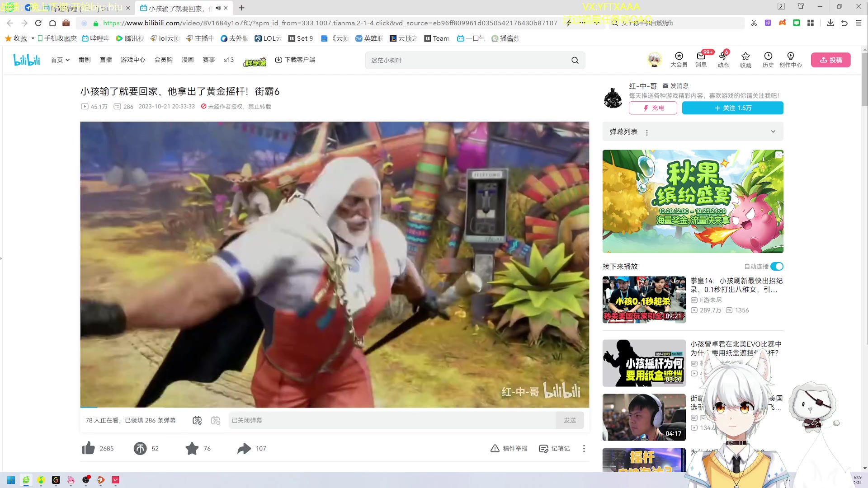Click the address bar URL

point(330,23)
